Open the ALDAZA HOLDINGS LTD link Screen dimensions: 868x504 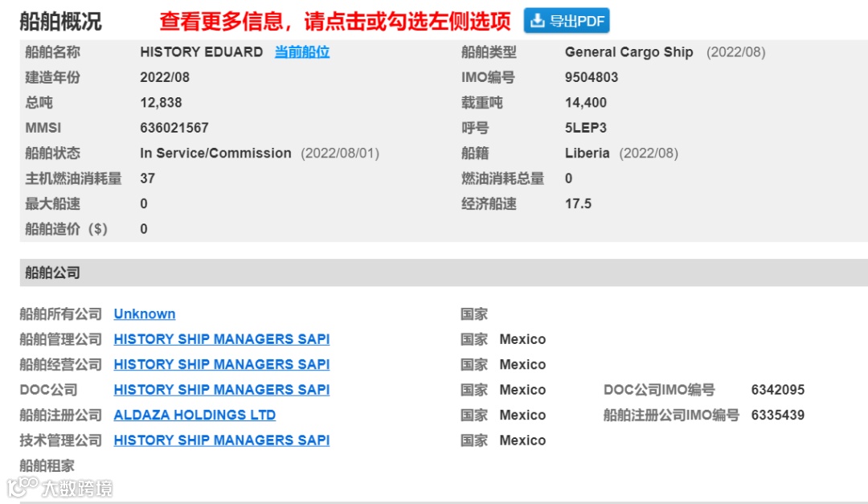194,415
